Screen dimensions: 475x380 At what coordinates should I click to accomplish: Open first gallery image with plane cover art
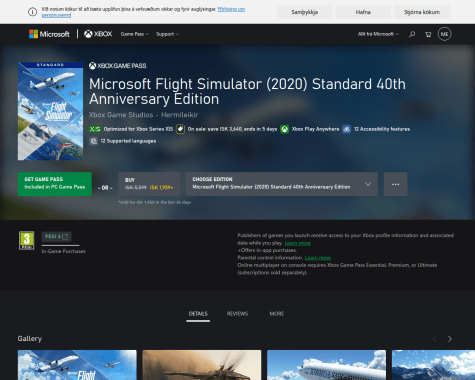coord(77,365)
